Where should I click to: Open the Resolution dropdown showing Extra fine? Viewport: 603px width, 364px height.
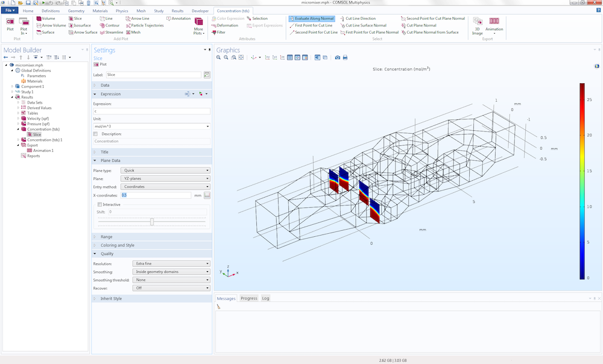171,264
